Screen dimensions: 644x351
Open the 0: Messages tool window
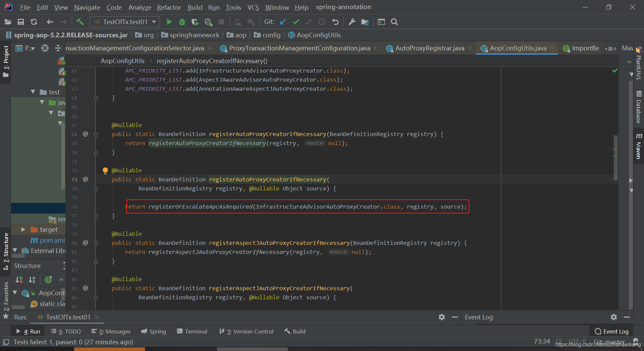click(x=111, y=332)
